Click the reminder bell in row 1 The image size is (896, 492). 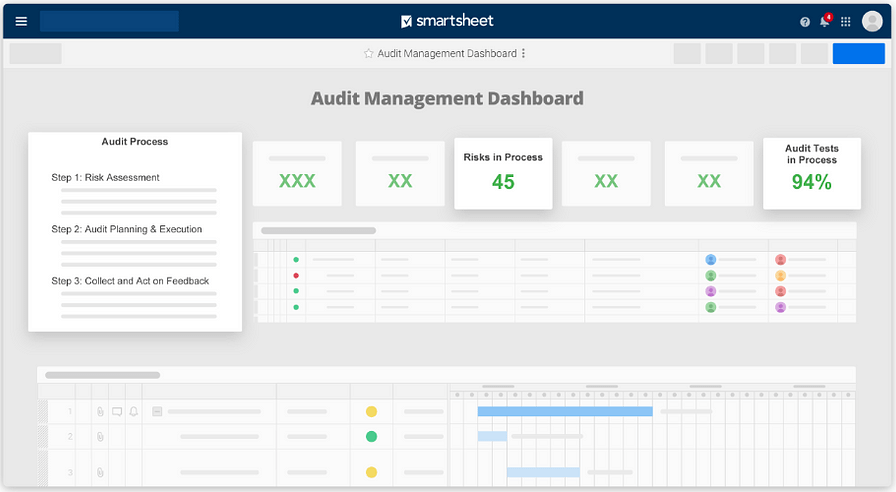click(x=134, y=411)
